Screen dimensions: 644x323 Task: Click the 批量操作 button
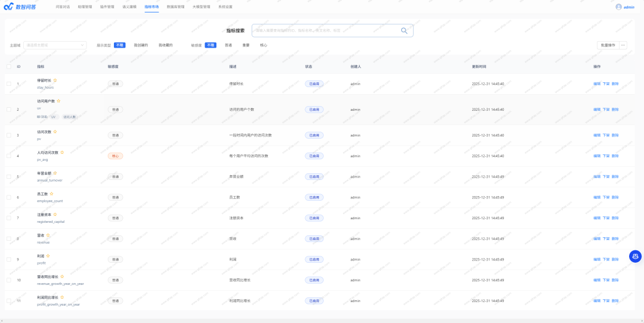pyautogui.click(x=608, y=45)
